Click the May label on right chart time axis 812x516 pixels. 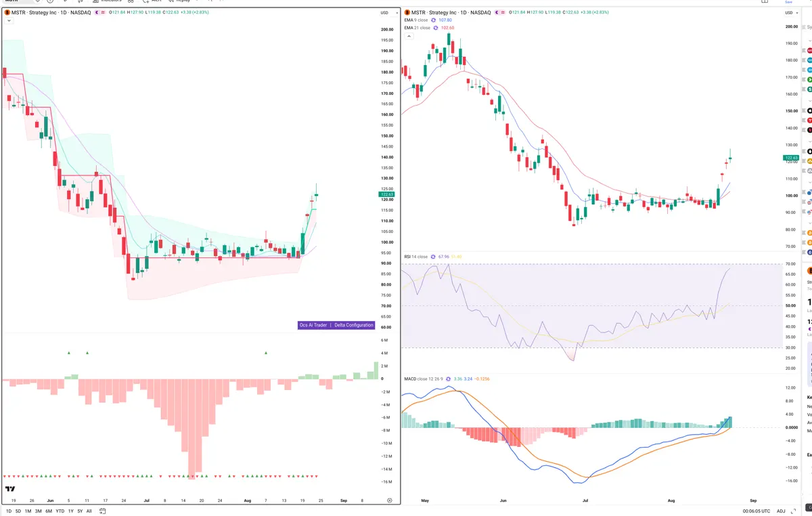click(425, 500)
